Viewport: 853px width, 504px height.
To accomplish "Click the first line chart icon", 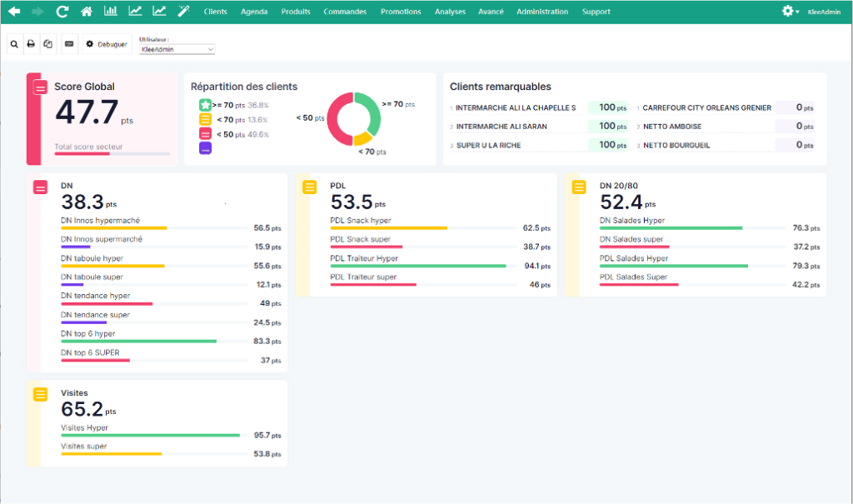I will pos(135,10).
